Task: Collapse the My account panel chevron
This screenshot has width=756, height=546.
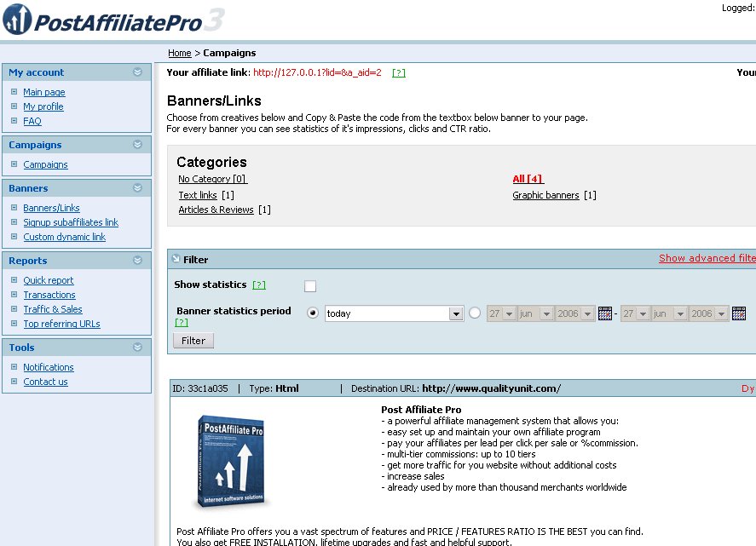Action: pyautogui.click(x=137, y=72)
